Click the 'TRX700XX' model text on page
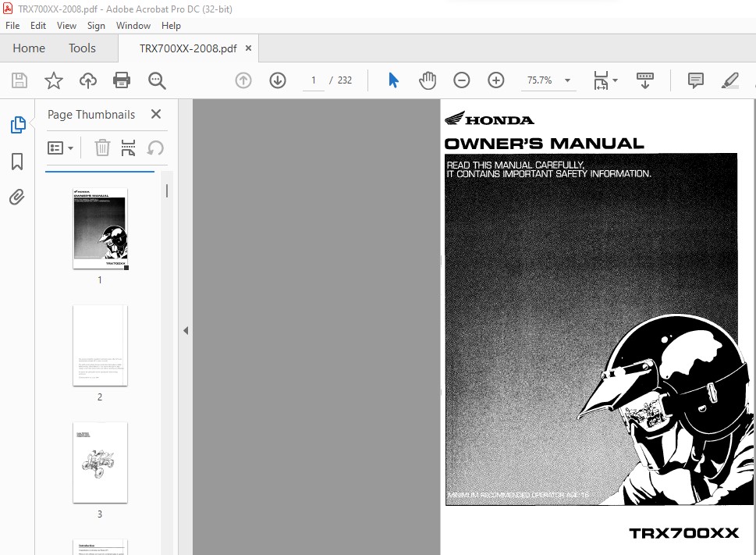The width and height of the screenshot is (756, 555). (x=683, y=533)
